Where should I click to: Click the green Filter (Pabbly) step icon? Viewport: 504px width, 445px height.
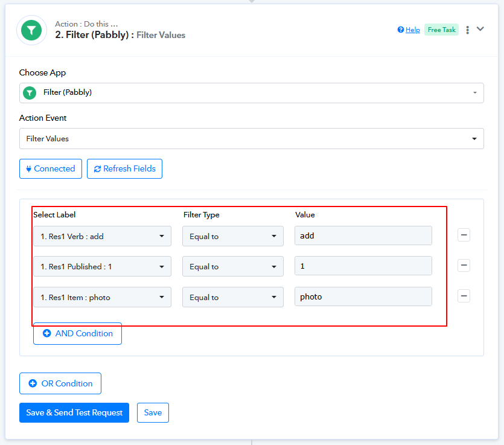[31, 30]
